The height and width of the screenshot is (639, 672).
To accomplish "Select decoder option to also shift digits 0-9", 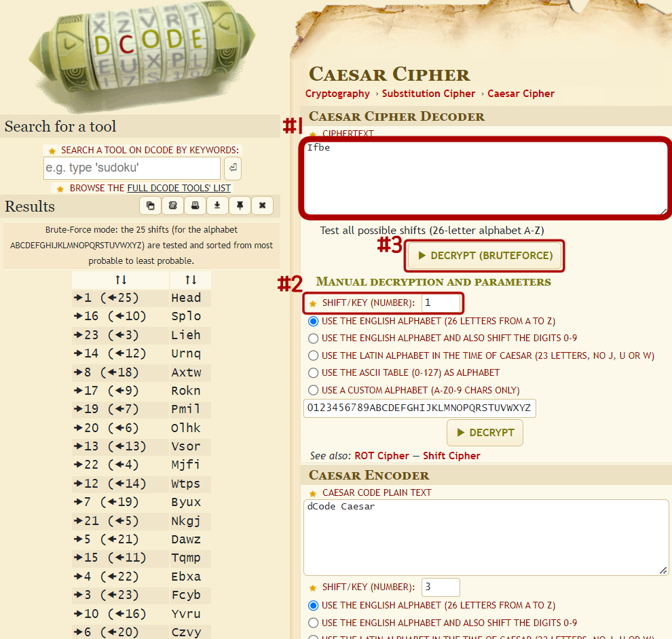I will pyautogui.click(x=314, y=338).
